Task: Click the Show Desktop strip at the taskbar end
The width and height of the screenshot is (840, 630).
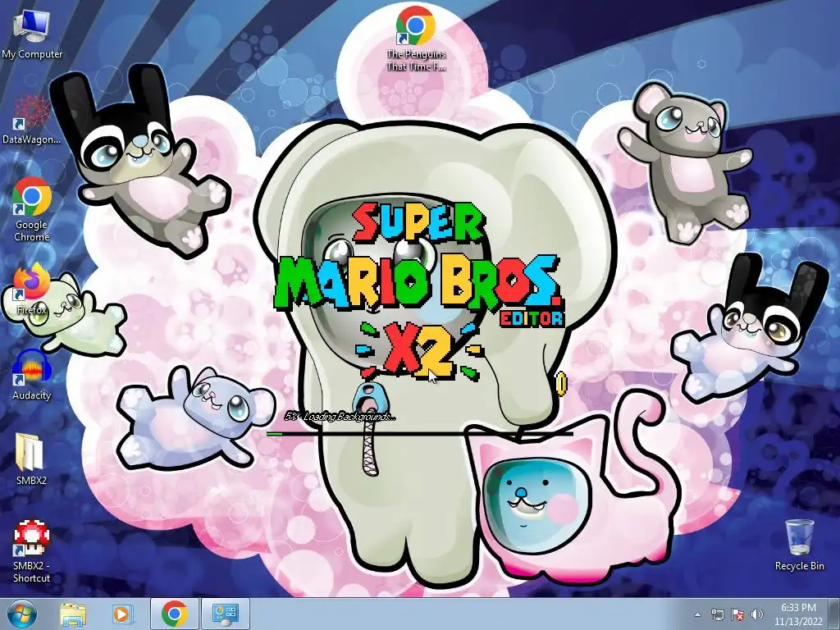Action: [834, 614]
